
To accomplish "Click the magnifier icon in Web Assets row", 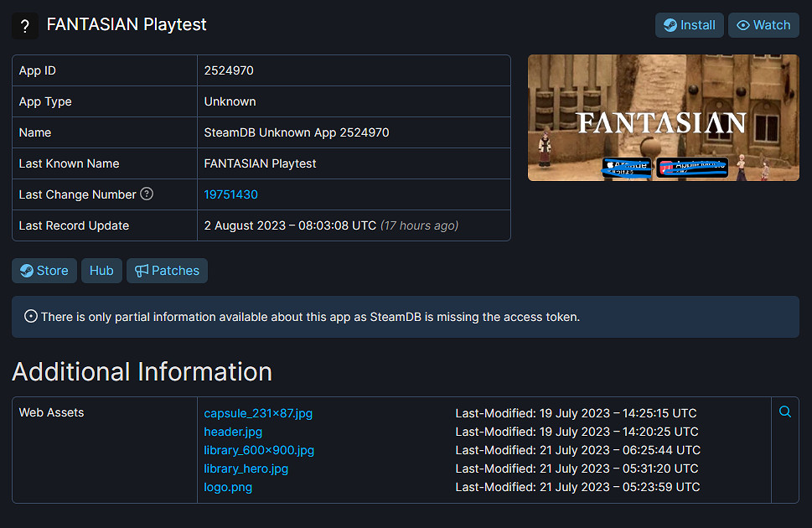I will point(785,412).
